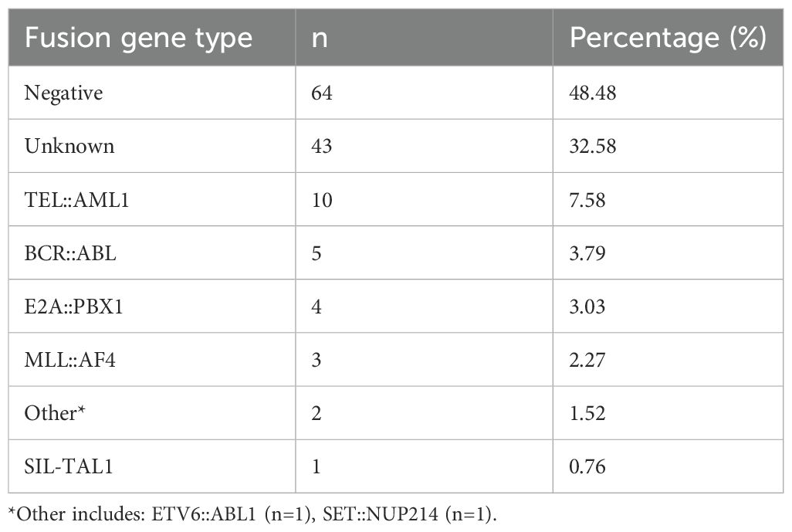The width and height of the screenshot is (792, 532).
Task: Click the SIL-TAL1 fusion gene cell
Action: click(x=68, y=466)
